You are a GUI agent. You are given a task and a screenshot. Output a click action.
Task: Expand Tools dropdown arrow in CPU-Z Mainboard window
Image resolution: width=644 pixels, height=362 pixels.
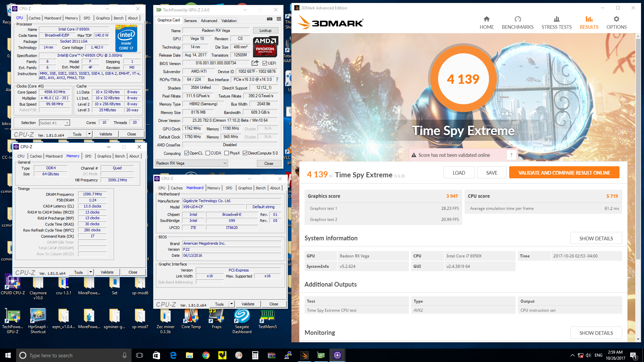[231, 304]
